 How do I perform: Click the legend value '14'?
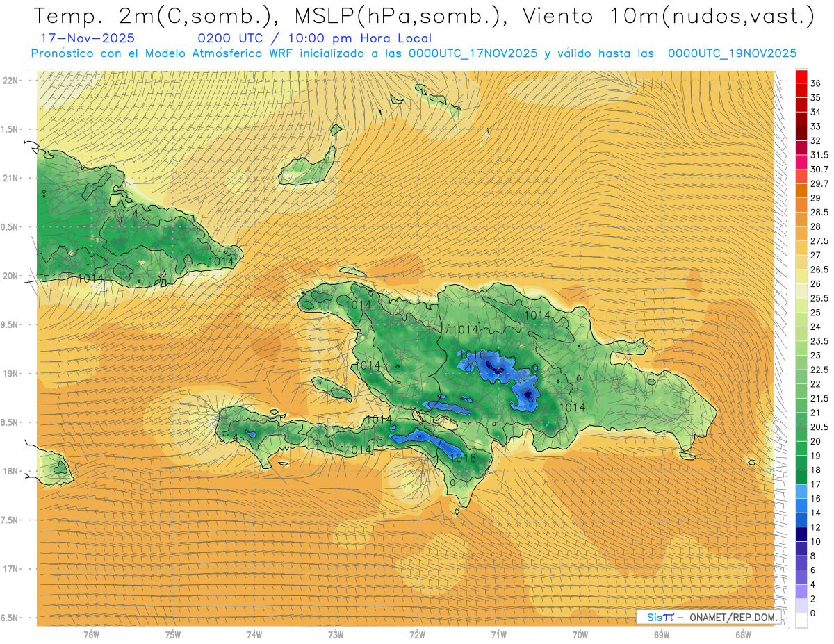point(816,513)
